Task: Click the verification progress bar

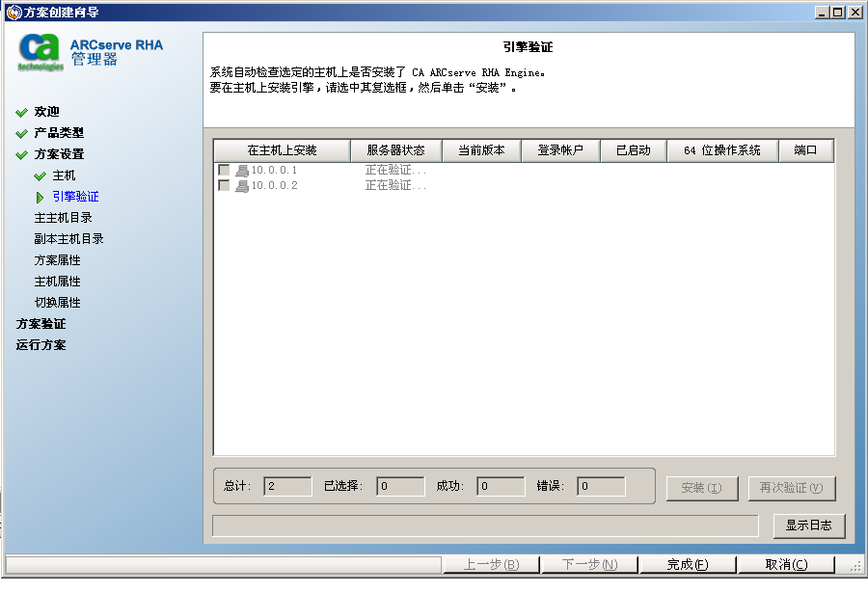Action: pos(485,526)
